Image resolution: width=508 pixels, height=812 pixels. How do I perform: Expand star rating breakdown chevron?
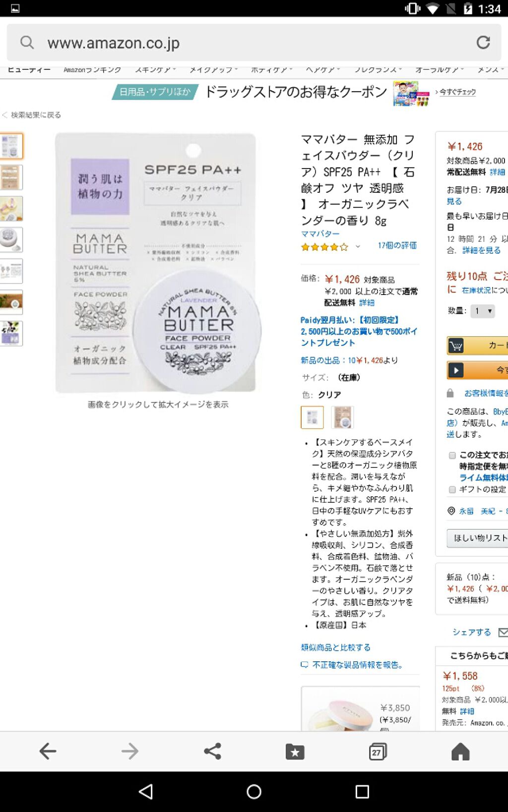[358, 246]
